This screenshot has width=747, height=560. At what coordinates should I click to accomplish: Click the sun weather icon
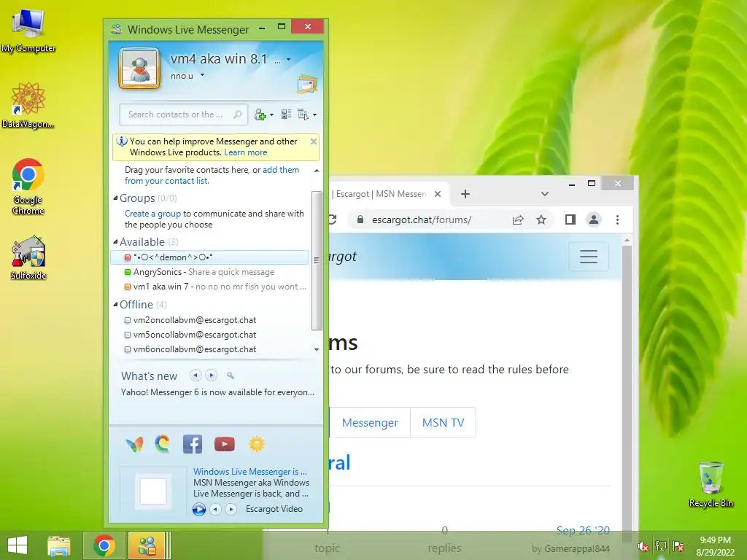256,444
